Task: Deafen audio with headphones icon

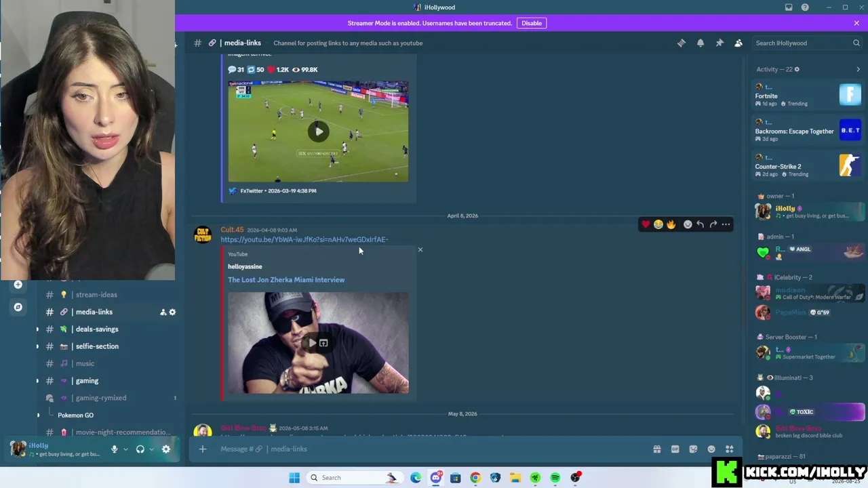Action: [x=140, y=449]
